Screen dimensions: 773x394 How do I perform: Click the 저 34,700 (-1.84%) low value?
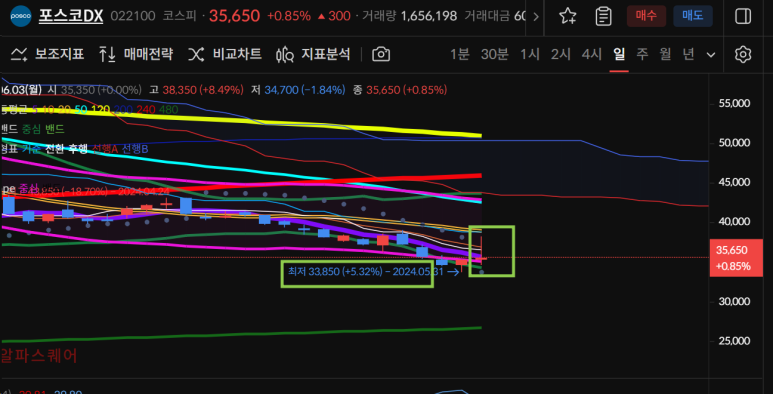299,90
